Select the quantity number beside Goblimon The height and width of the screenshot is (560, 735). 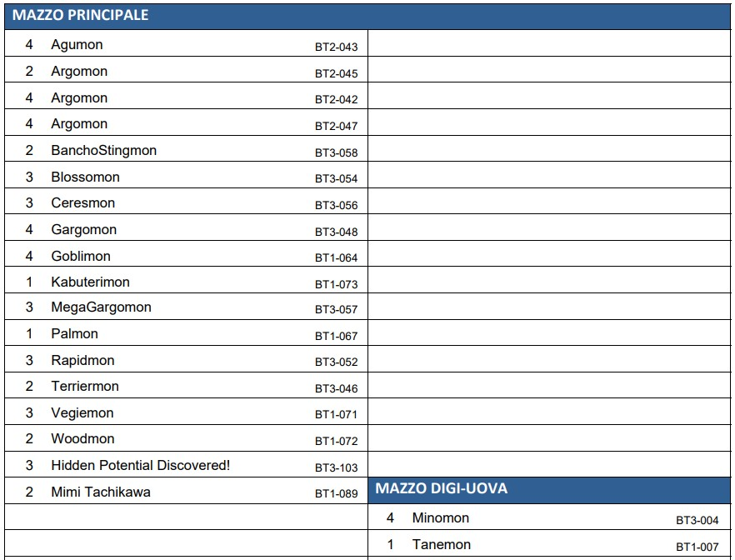point(29,256)
